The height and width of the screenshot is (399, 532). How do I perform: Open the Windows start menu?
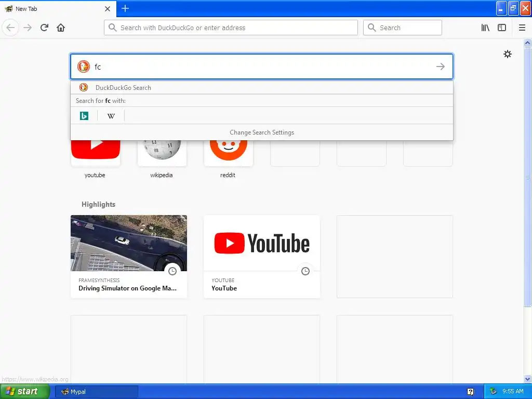pyautogui.click(x=24, y=391)
